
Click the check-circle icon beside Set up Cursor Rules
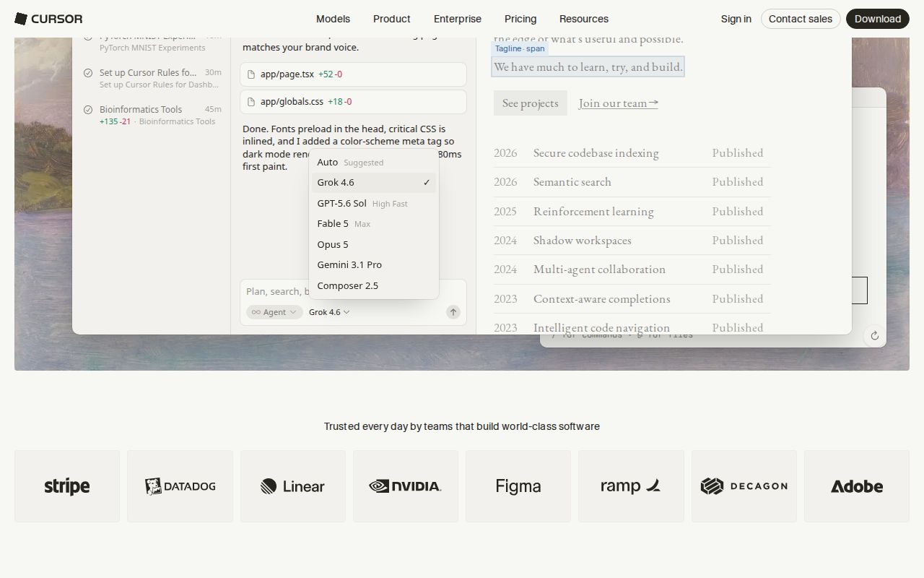(88, 73)
